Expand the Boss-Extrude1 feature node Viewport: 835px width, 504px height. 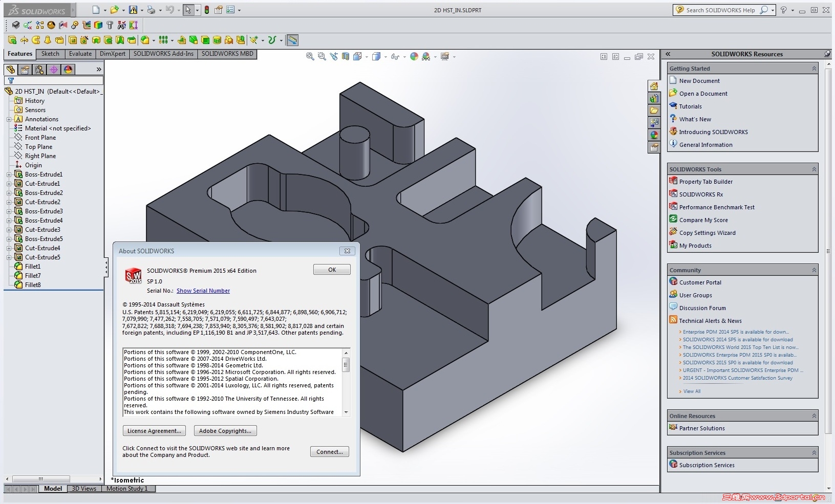tap(9, 174)
